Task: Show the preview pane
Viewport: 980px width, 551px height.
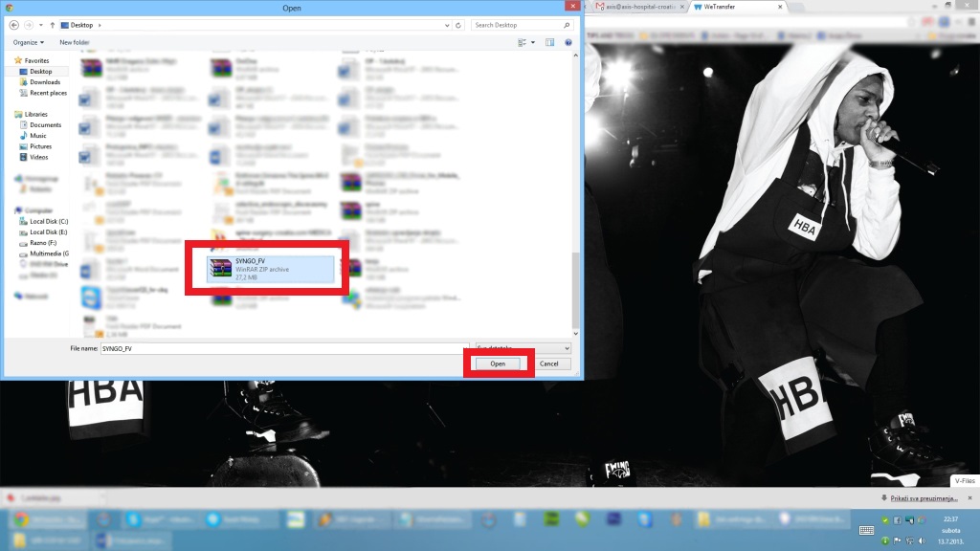Action: pyautogui.click(x=549, y=42)
